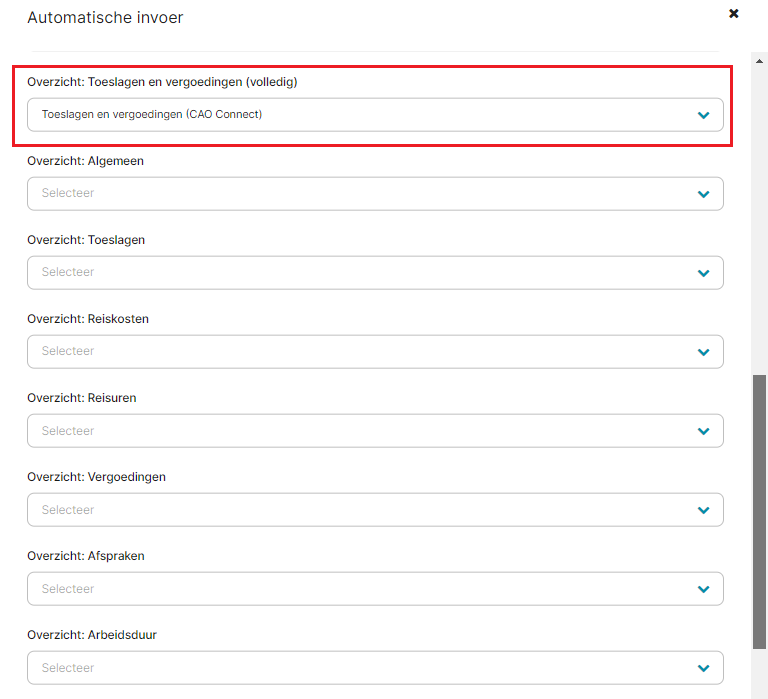Click chevron icon in Overzicht: Reiskosten field
The height and width of the screenshot is (699, 768).
[x=703, y=352]
